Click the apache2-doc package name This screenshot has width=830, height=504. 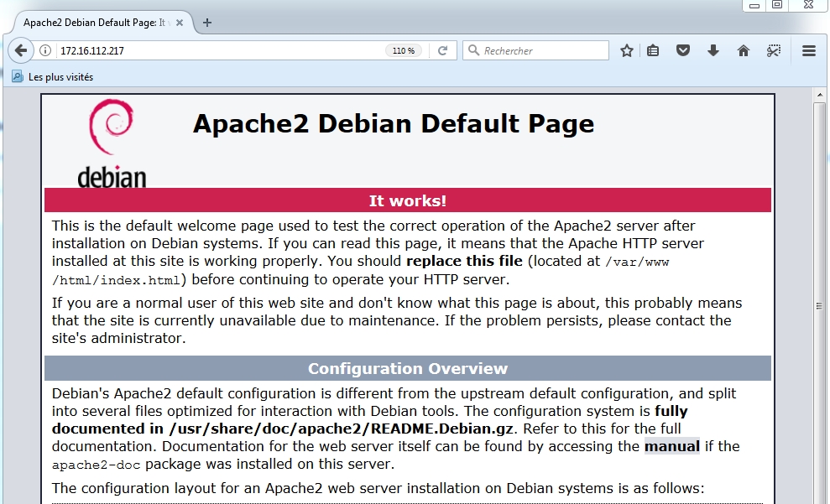[96, 465]
